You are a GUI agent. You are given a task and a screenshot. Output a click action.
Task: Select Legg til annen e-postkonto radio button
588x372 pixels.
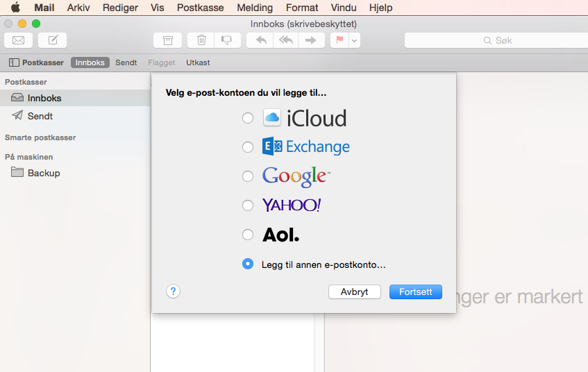coord(248,264)
